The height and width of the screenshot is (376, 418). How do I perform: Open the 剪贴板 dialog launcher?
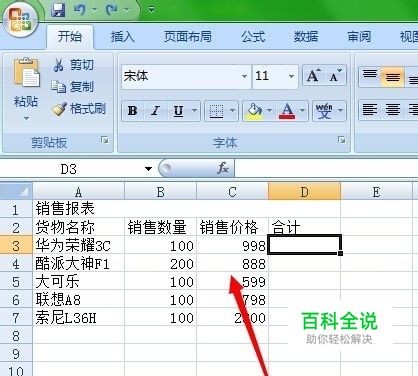pyautogui.click(x=105, y=140)
